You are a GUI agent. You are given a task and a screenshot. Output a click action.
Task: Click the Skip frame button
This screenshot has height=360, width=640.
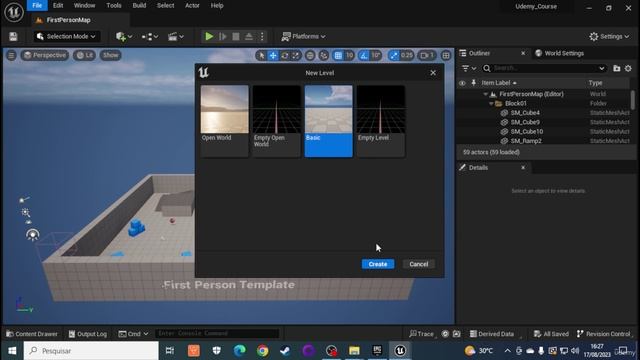pos(222,37)
